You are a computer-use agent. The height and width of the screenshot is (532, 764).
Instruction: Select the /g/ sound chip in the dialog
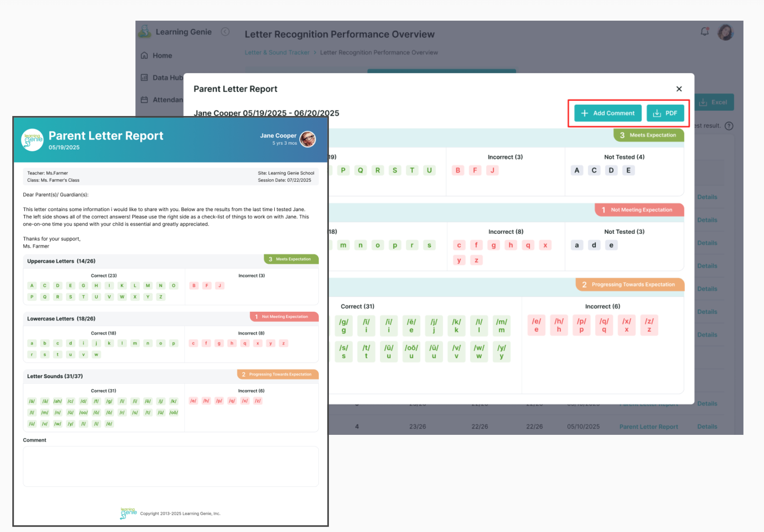coord(344,325)
